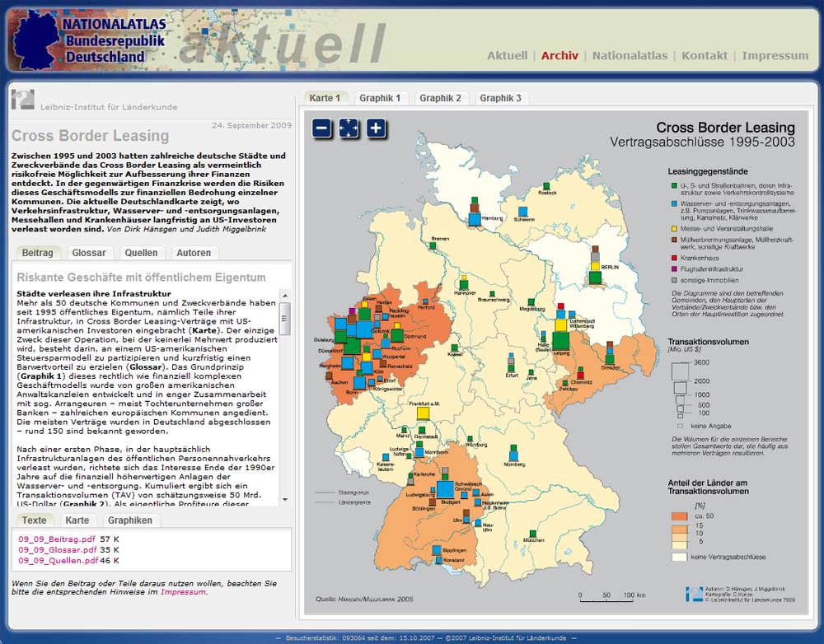
Task: Zoom in the map with plus button
Action: coord(377,128)
